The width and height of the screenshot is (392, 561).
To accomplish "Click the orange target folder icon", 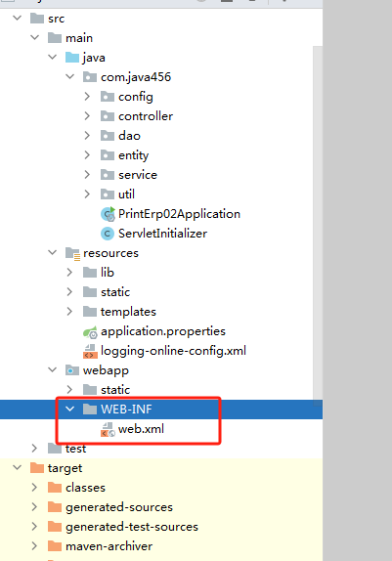I will [37, 467].
